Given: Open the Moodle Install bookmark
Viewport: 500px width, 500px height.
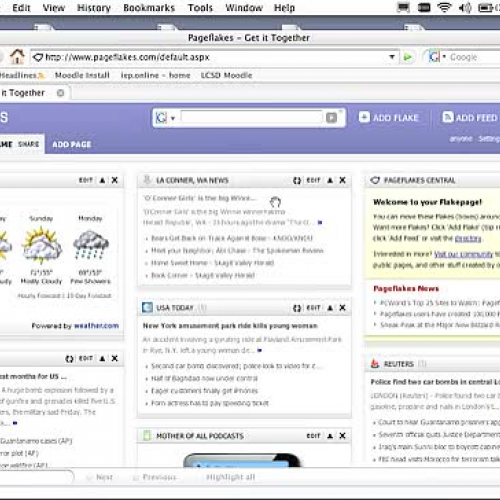Looking at the screenshot, I should [82, 75].
